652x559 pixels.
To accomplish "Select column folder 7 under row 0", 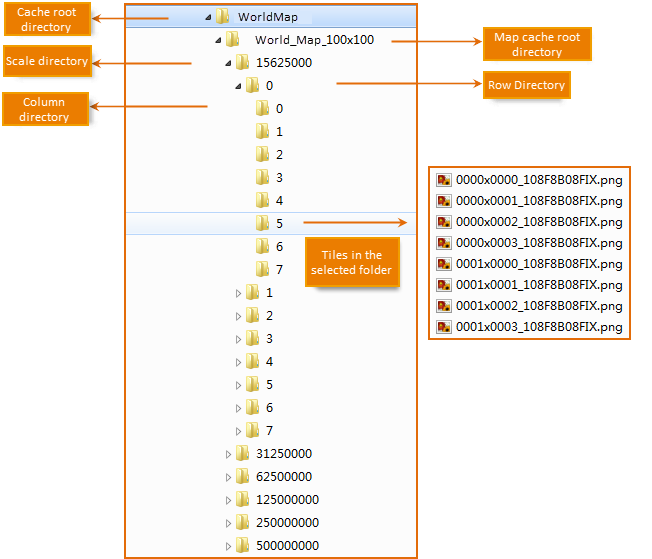I will coord(279,269).
